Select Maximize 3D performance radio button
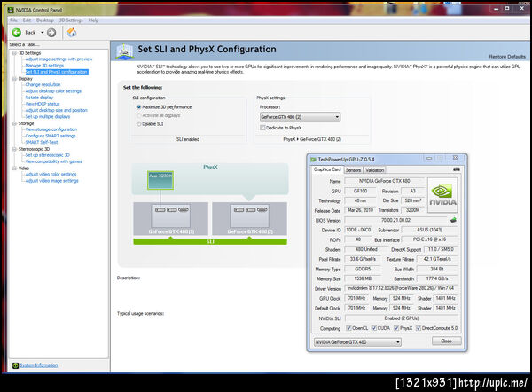Screen dimensions: 532x392 [139, 107]
